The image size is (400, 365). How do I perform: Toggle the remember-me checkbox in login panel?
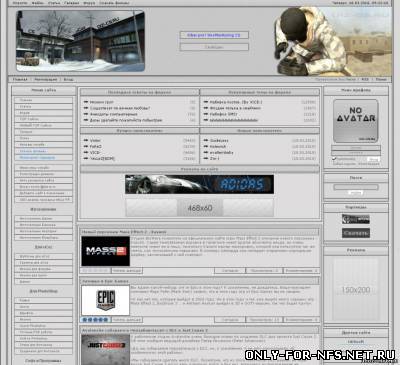point(334,159)
